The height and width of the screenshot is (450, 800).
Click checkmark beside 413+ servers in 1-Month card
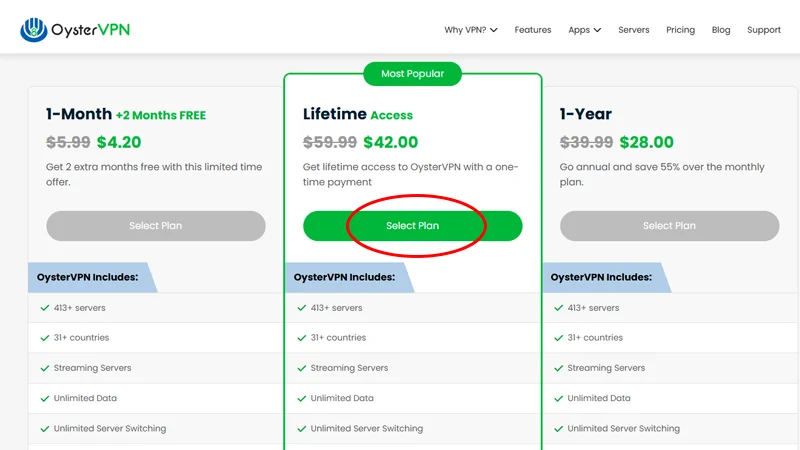pos(45,308)
